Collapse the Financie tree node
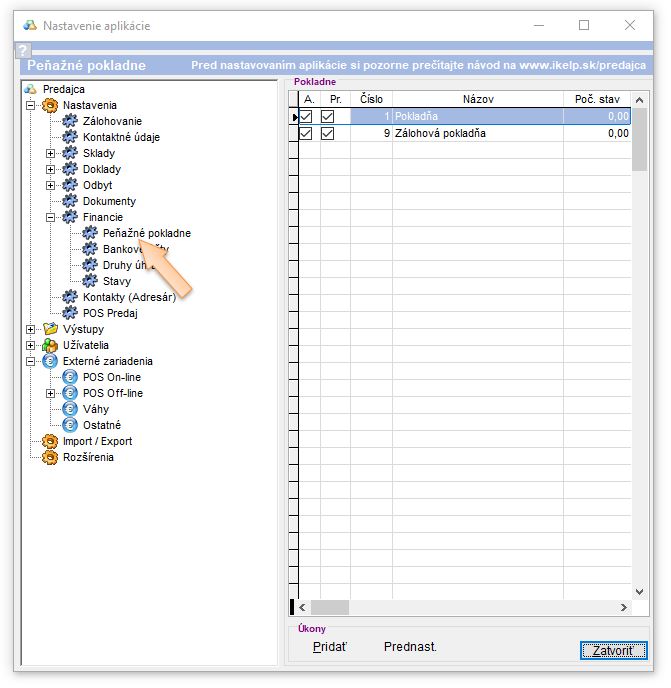 (x=51, y=217)
